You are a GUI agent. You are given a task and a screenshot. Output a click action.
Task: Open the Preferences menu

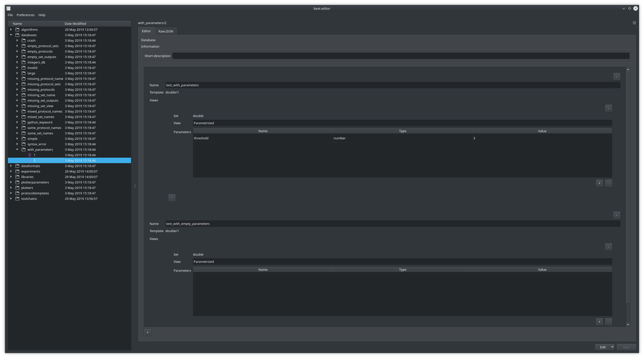pos(25,15)
